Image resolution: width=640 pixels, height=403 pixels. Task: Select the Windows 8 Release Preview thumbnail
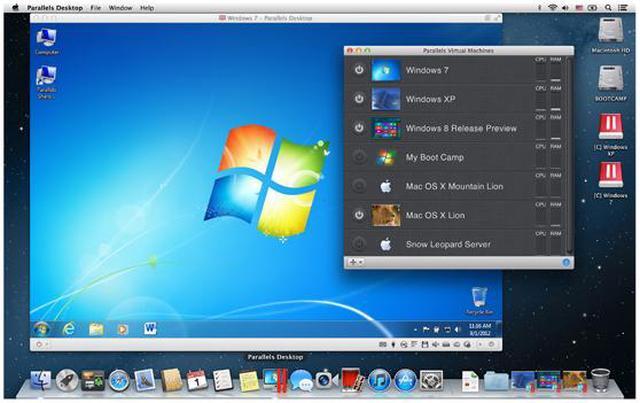[x=386, y=128]
